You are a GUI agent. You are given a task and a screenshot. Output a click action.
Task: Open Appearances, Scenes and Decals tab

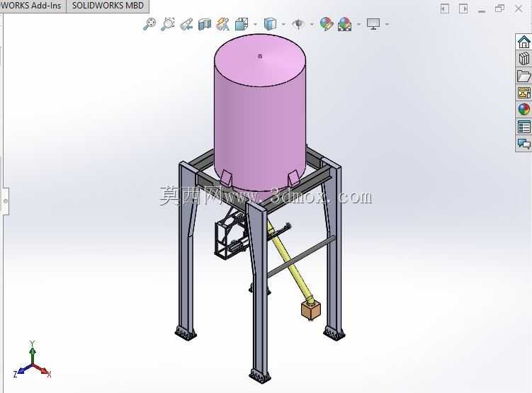[524, 110]
